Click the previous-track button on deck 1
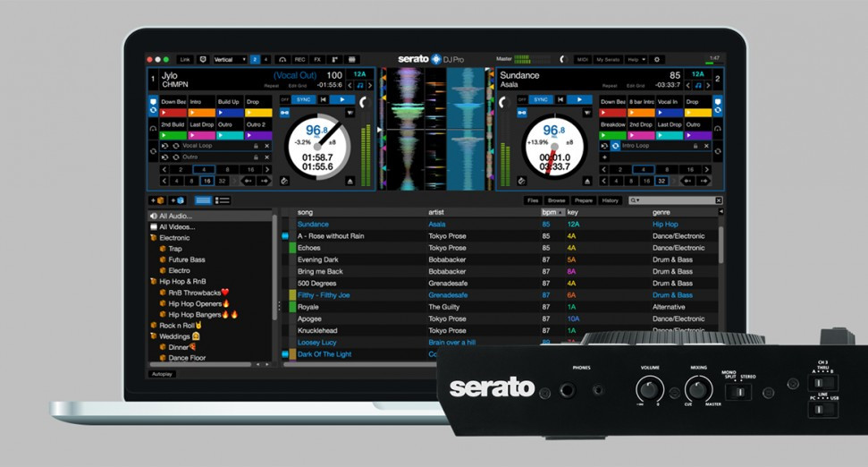The height and width of the screenshot is (467, 868). tap(324, 99)
